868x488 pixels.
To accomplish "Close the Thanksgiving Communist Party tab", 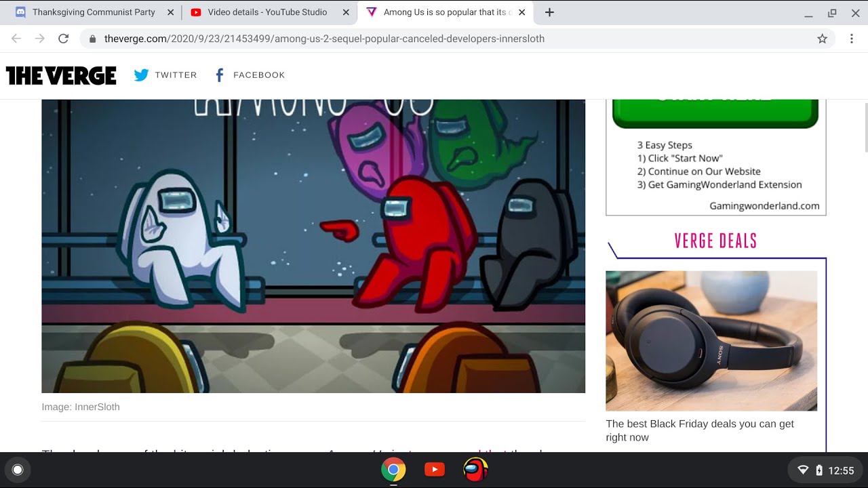I will tap(170, 12).
